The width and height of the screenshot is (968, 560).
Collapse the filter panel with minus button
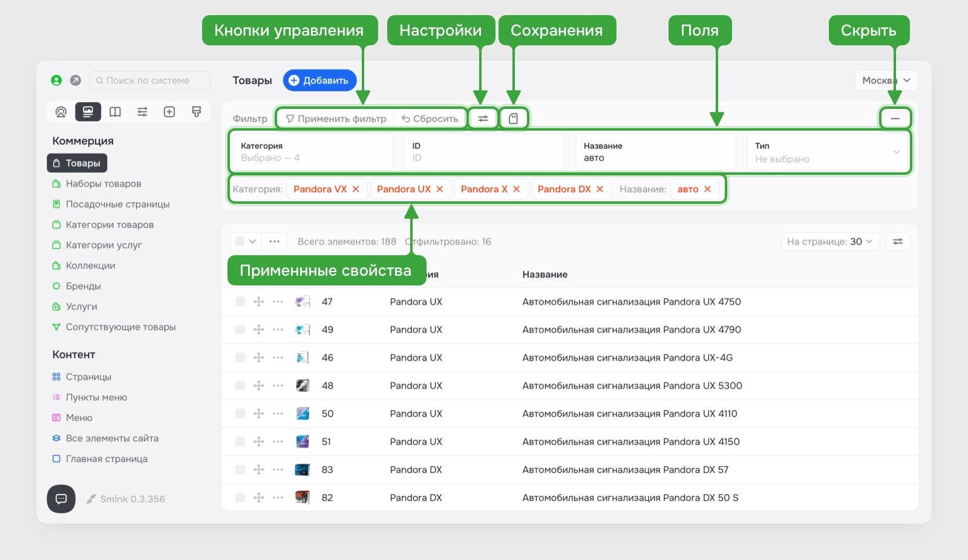point(895,119)
